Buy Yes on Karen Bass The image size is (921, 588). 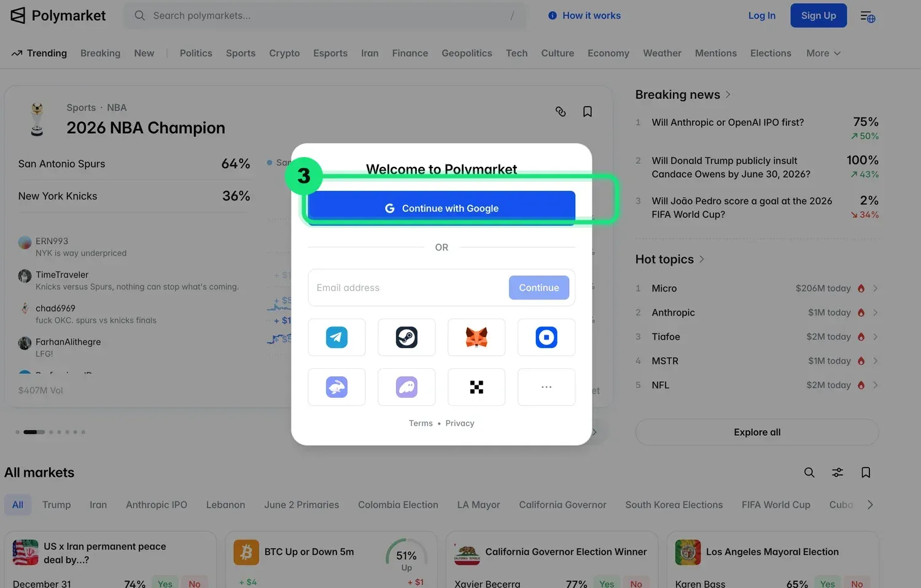tap(827, 584)
